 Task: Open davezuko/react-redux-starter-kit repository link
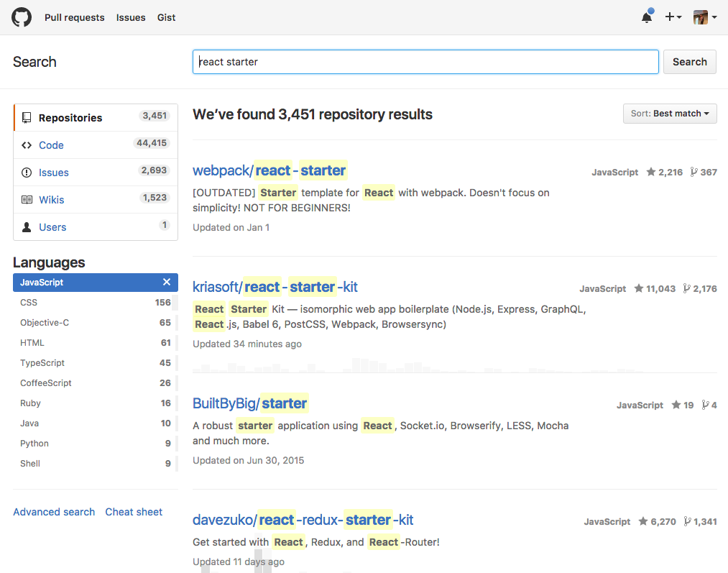coord(303,520)
